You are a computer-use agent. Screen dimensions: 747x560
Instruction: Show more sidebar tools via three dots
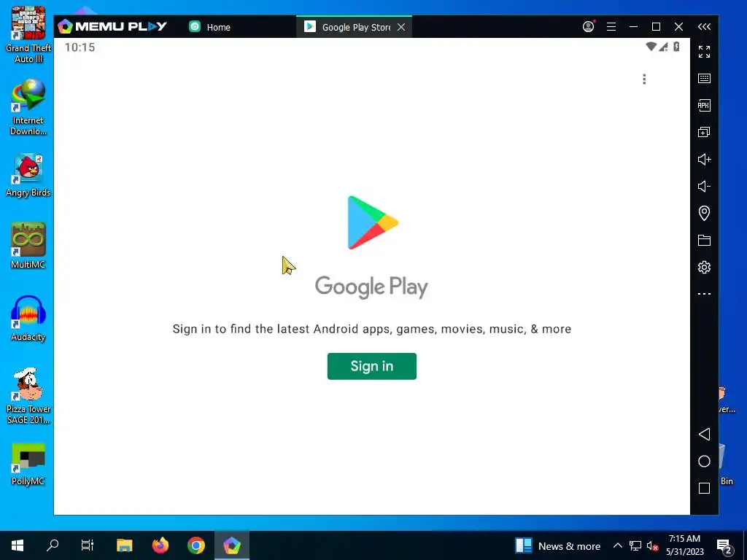[704, 294]
